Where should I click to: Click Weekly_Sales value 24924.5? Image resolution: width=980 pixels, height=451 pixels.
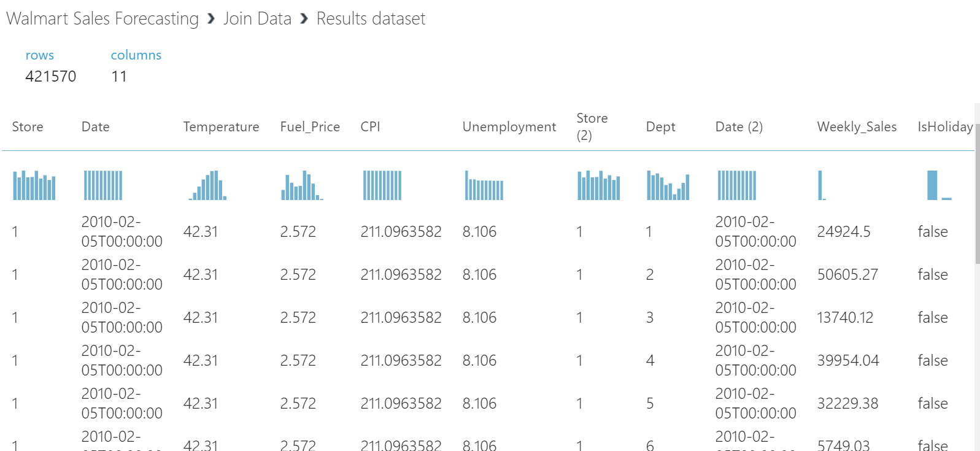(x=844, y=231)
